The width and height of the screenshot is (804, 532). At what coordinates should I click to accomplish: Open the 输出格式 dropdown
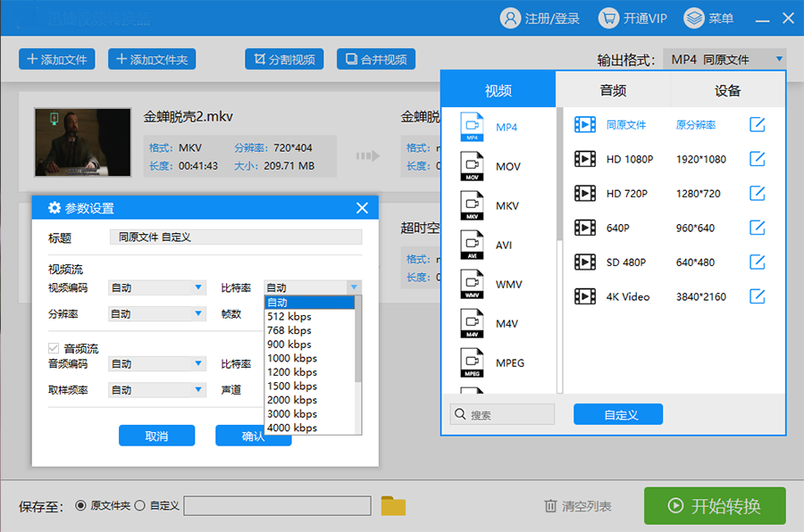click(x=724, y=60)
